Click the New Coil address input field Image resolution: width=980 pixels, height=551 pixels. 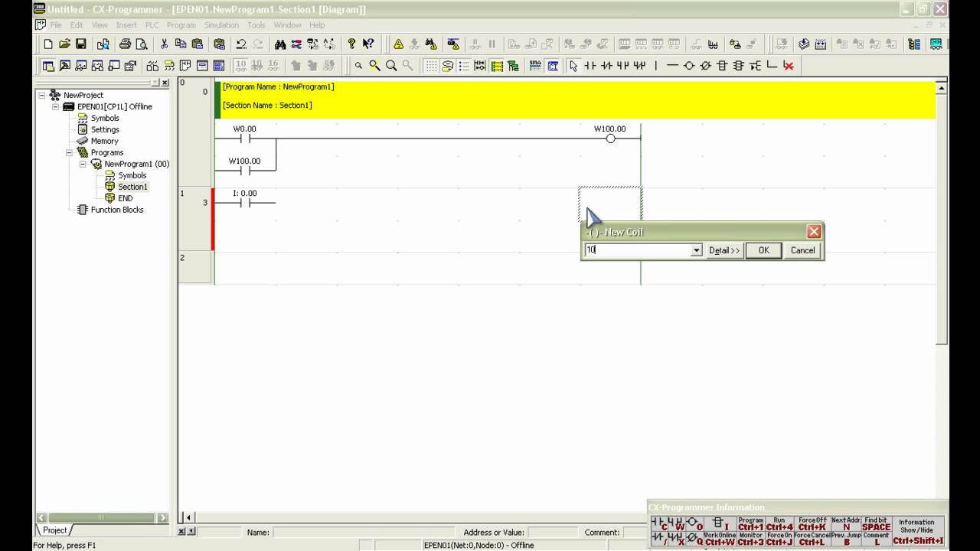pyautogui.click(x=637, y=250)
